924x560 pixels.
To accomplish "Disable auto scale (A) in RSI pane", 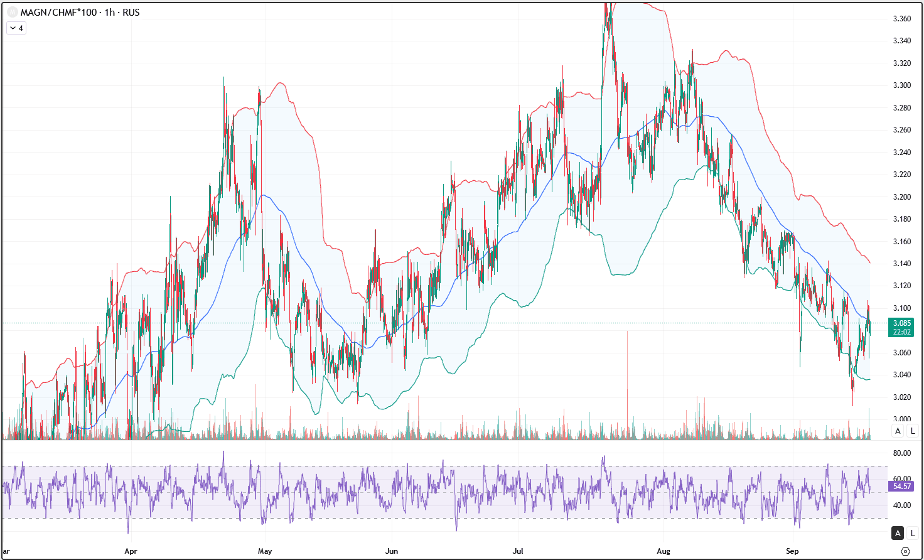I will (x=898, y=533).
